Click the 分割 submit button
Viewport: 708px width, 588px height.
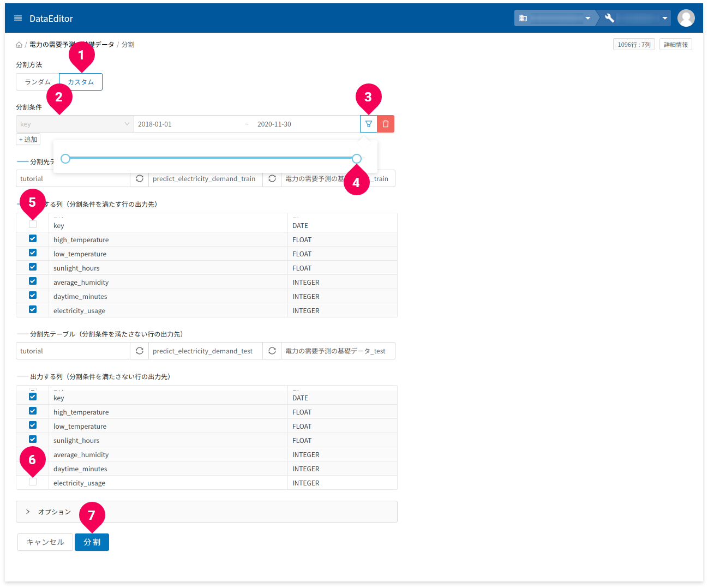(x=92, y=542)
